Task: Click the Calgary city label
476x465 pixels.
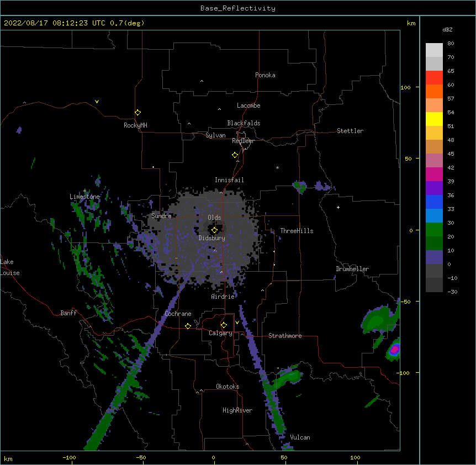Action: point(220,333)
